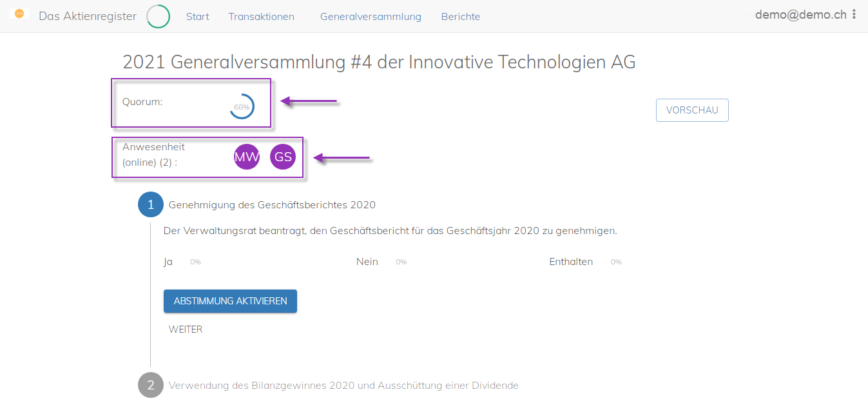Image resolution: width=868 pixels, height=403 pixels.
Task: Click the GS attendee avatar
Action: click(x=283, y=157)
